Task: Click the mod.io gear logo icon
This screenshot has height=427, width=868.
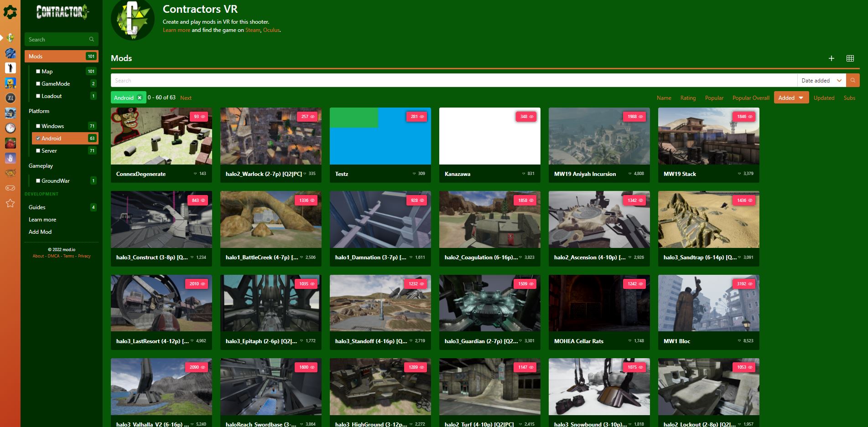Action: (x=10, y=12)
